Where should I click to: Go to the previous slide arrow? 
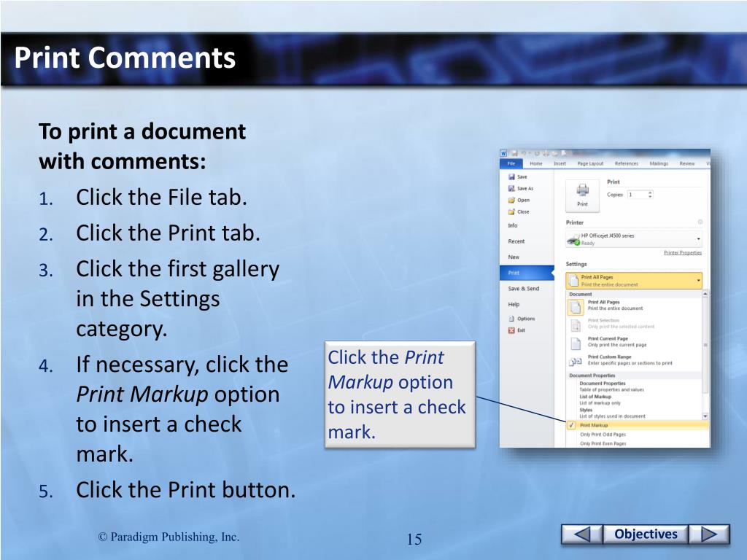pos(581,534)
